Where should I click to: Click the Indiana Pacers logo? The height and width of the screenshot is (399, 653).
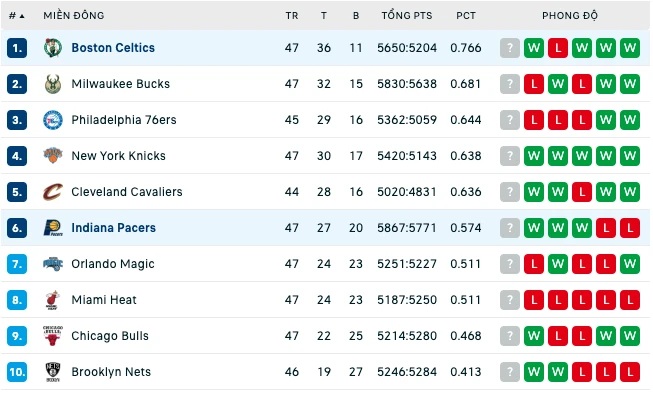53,228
